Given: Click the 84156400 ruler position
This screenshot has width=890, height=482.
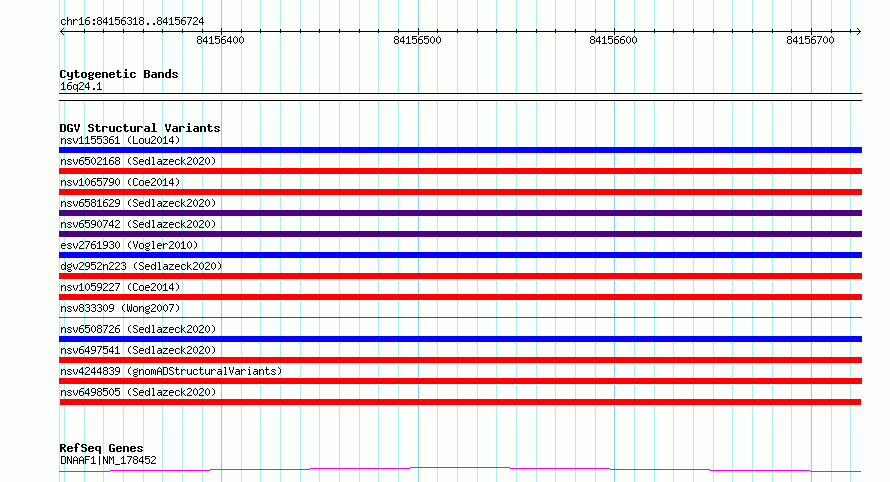Looking at the screenshot, I should tap(220, 40).
